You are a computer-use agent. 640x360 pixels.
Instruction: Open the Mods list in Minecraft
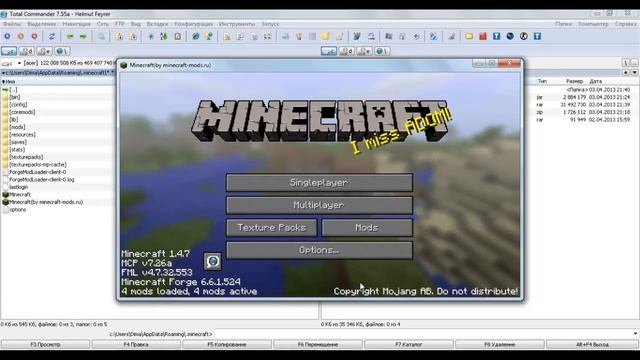[x=367, y=227]
